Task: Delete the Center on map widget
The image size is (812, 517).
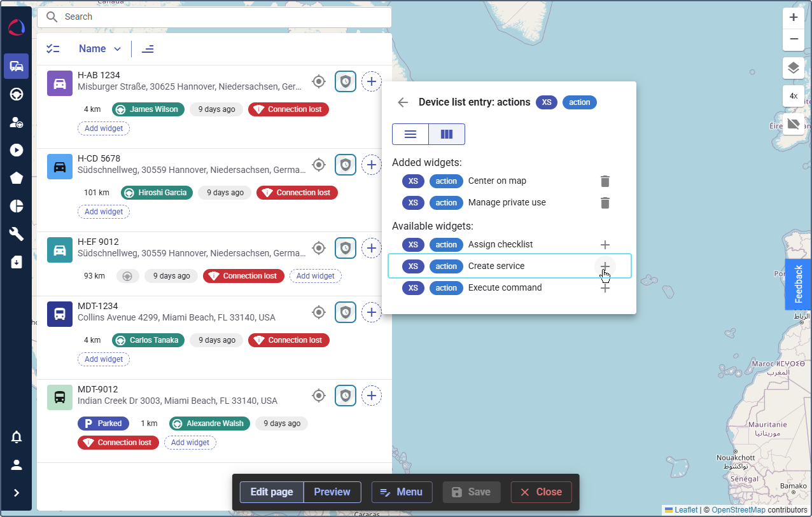Action: point(605,181)
